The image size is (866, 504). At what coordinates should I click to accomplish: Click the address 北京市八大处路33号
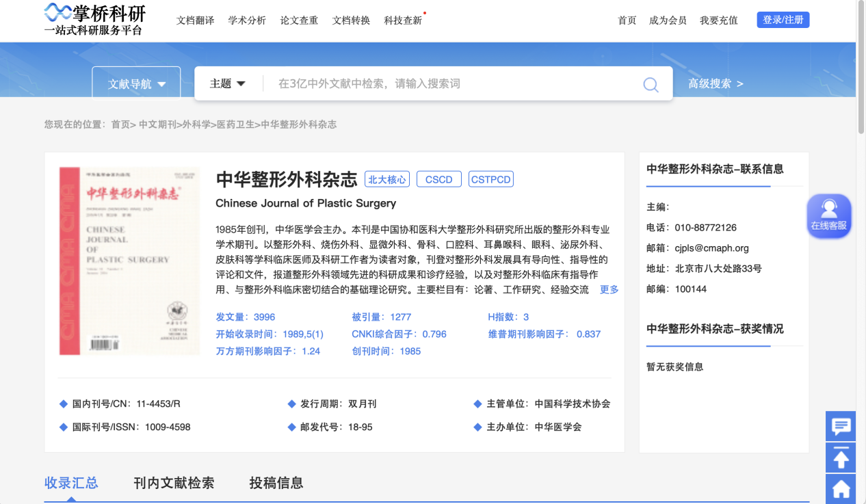click(718, 269)
